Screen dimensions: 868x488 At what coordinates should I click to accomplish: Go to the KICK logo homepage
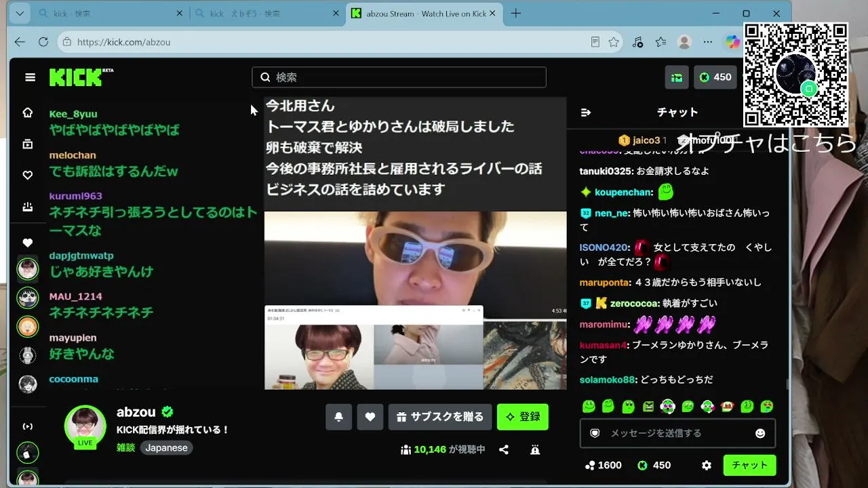click(81, 77)
